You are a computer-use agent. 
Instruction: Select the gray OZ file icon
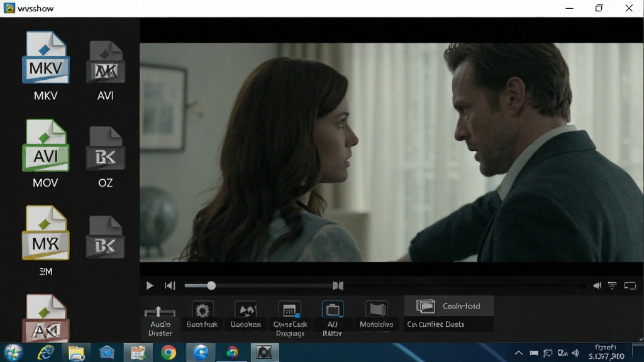106,148
